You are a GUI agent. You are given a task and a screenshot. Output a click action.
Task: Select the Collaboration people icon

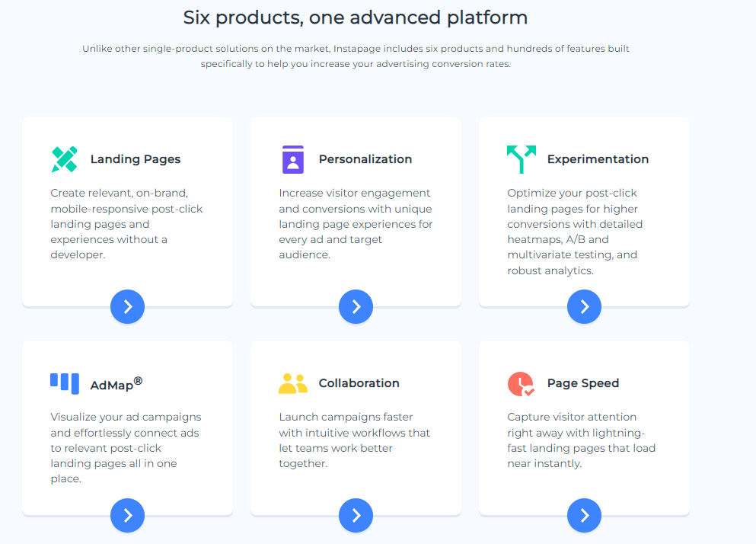(292, 383)
